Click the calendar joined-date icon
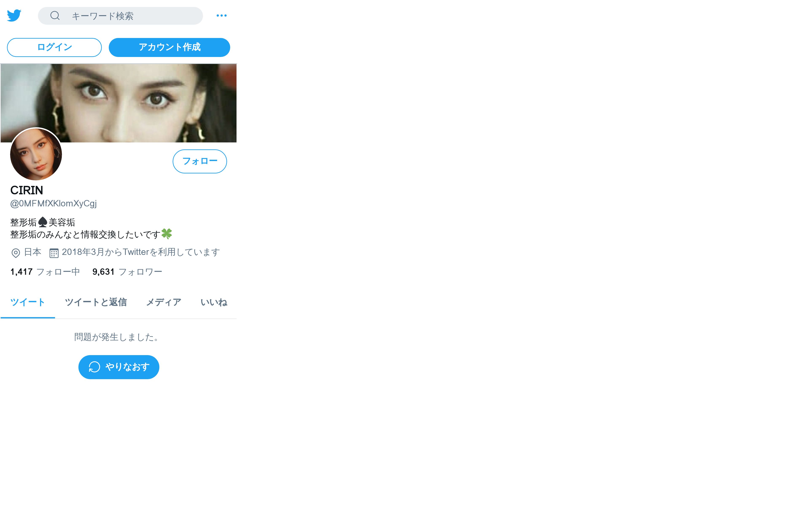812x514 pixels. (x=54, y=253)
